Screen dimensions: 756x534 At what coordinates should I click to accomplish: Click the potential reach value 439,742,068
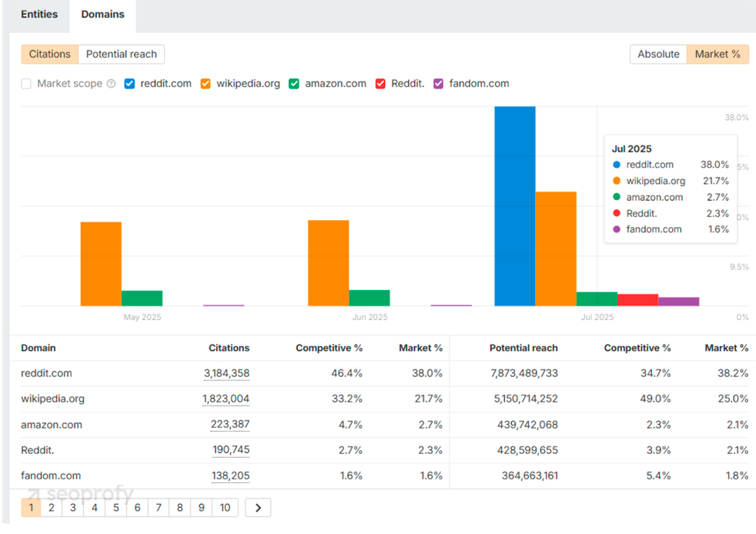527,425
